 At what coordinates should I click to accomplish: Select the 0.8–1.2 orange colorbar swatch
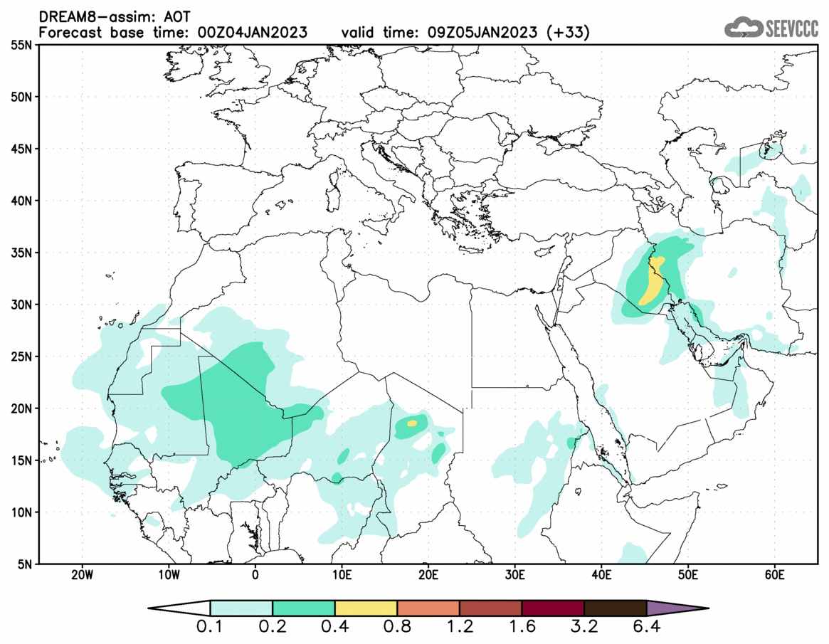tap(428, 608)
